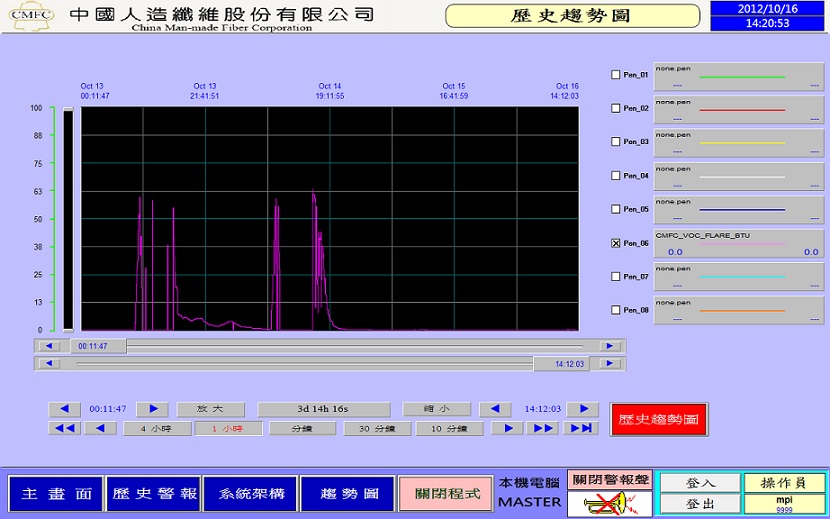Click right arrow beside 00:11:47 start time

[x=152, y=409]
